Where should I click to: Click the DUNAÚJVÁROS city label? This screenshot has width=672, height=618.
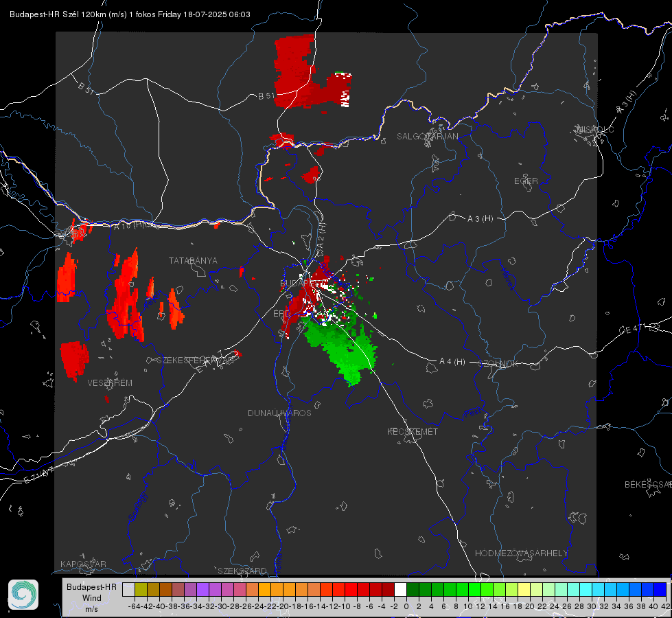pyautogui.click(x=279, y=413)
